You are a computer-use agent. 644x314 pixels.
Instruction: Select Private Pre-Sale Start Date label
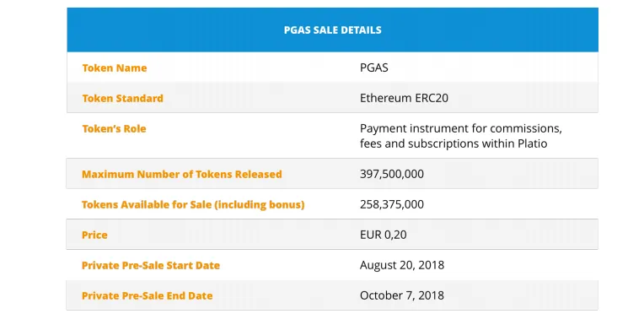[x=151, y=265]
